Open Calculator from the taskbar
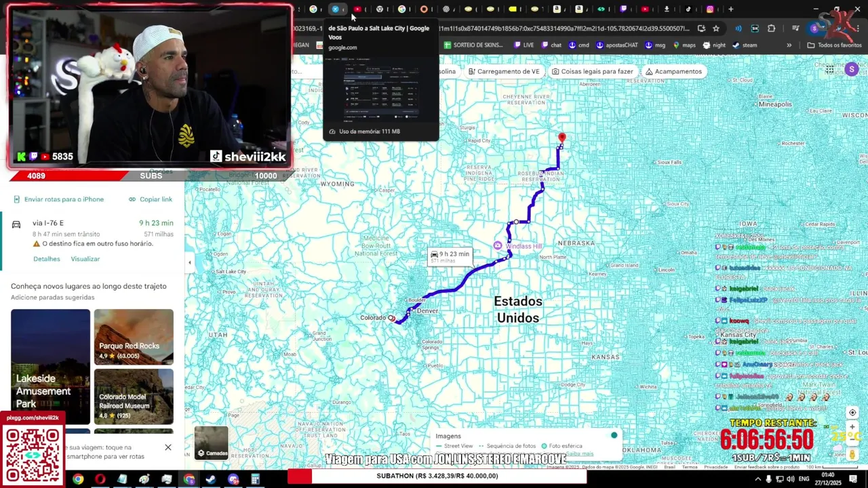The width and height of the screenshot is (868, 488). coord(256,479)
